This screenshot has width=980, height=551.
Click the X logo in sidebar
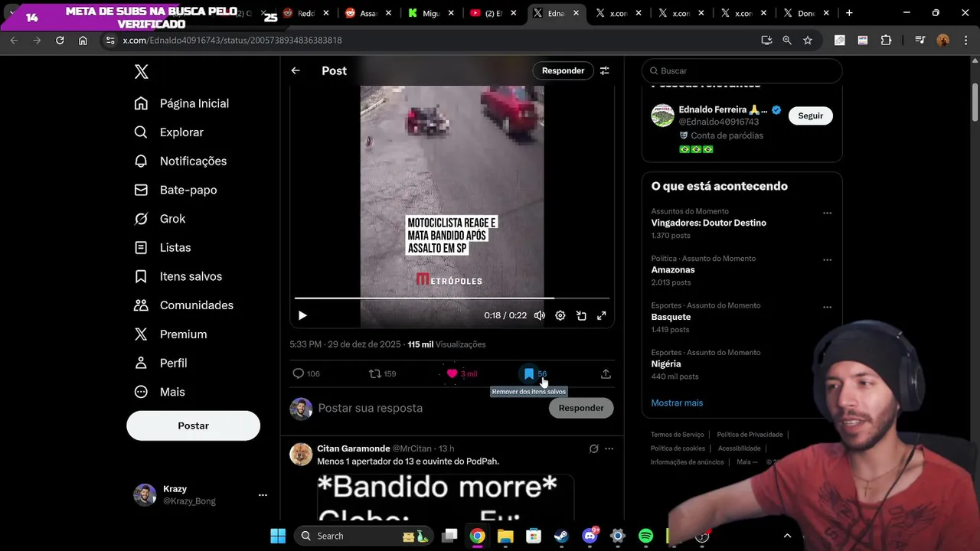coord(142,72)
